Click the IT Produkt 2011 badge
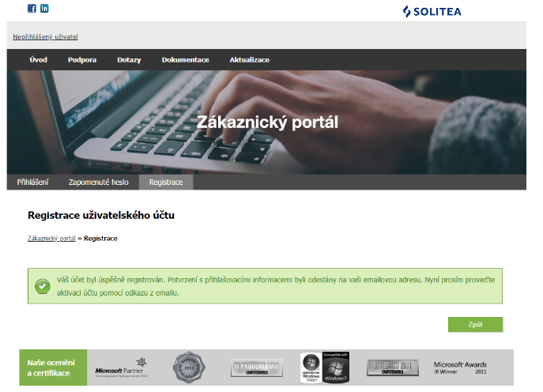 [x=393, y=367]
